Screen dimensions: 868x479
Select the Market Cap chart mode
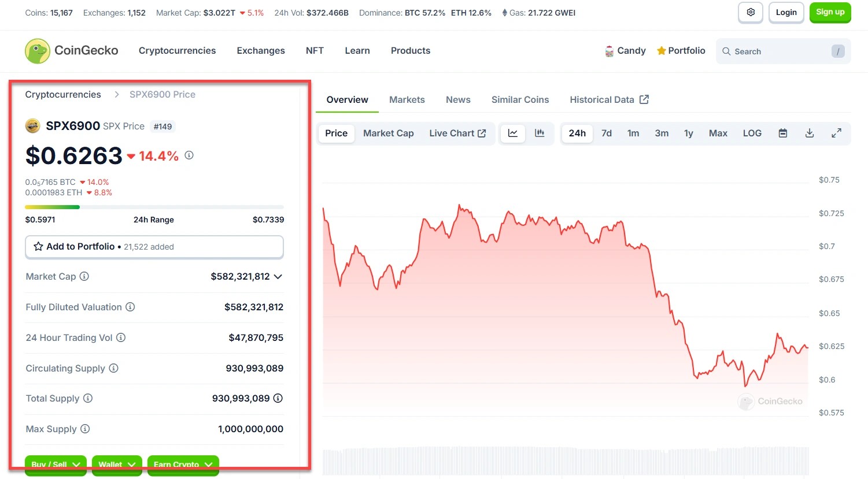tap(389, 133)
